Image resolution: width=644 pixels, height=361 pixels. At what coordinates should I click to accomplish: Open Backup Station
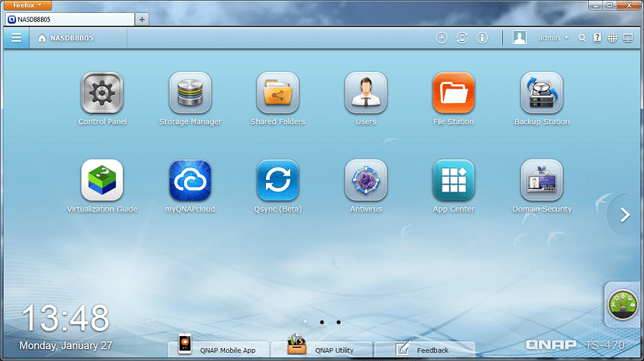coord(542,93)
